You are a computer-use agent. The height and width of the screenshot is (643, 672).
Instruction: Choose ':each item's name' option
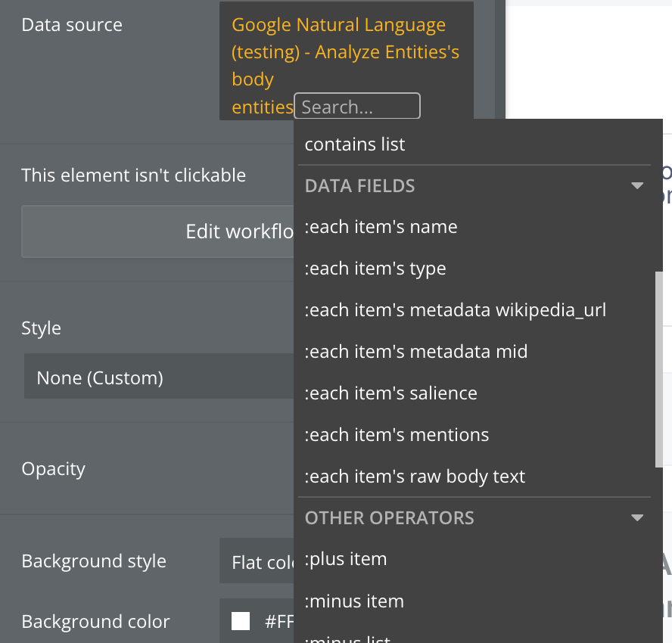(x=381, y=227)
